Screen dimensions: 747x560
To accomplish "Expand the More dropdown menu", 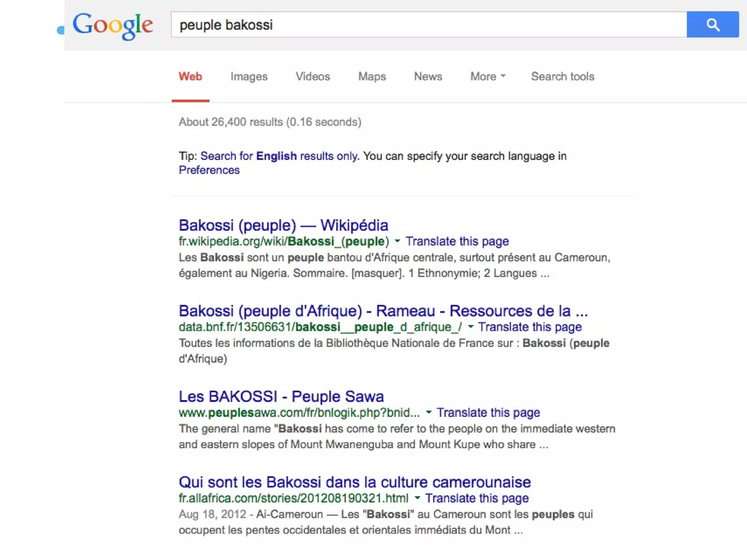I will tap(488, 76).
